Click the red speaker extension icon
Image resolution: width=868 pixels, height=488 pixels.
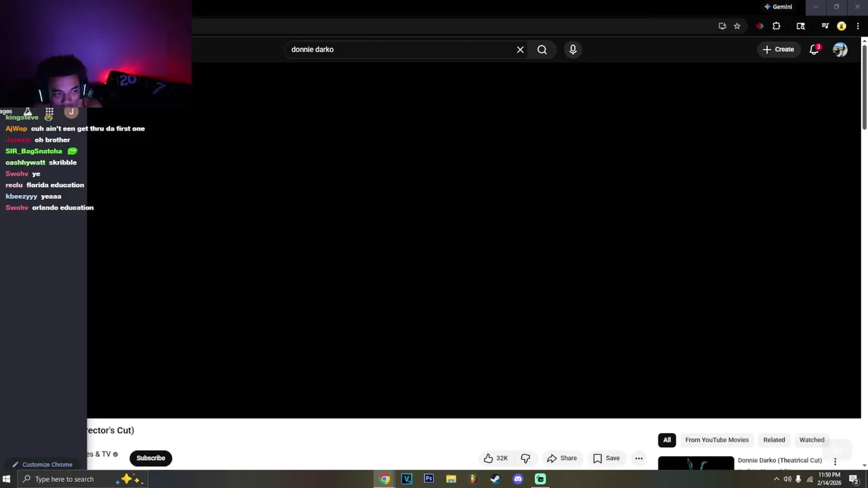(759, 26)
